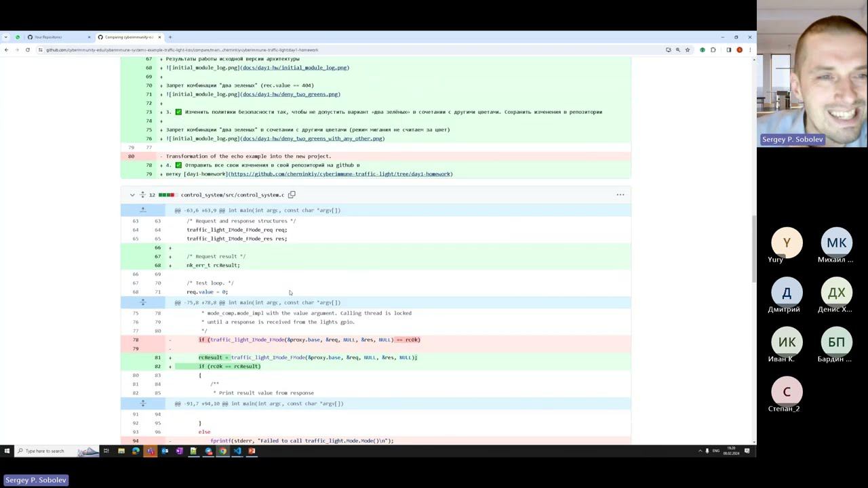The height and width of the screenshot is (488, 868).
Task: Close the Comparing cyberimmunity tab
Action: (159, 37)
